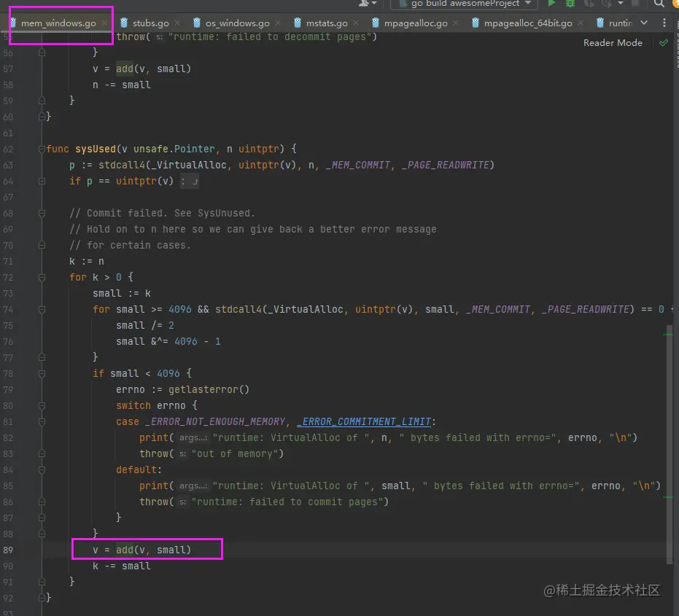The height and width of the screenshot is (616, 679).
Task: Collapse if small < 4096 block
Action: coord(42,373)
